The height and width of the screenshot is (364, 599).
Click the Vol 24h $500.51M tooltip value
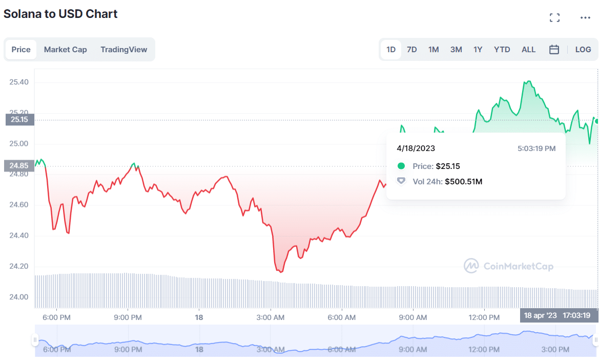[x=463, y=182]
